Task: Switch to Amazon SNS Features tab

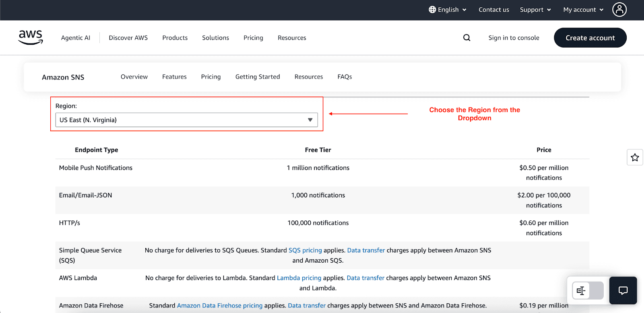Action: (174, 77)
